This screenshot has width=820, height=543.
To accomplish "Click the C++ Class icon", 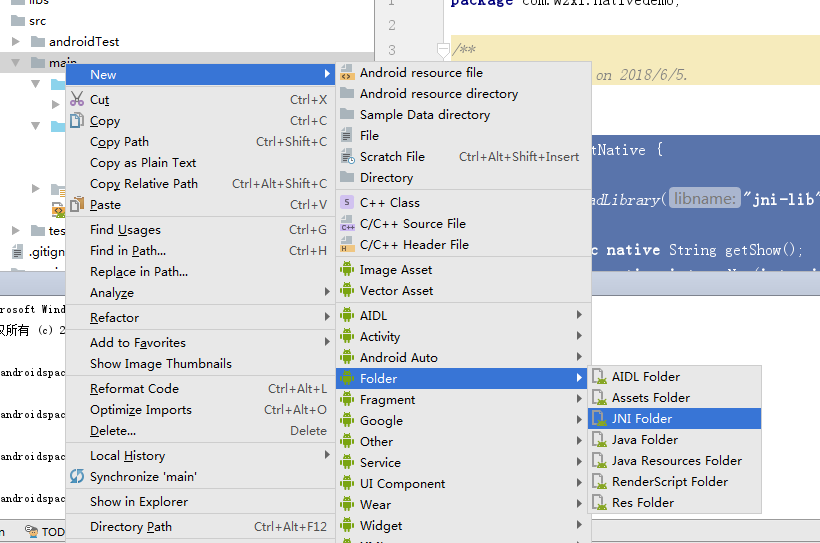I will tap(347, 202).
